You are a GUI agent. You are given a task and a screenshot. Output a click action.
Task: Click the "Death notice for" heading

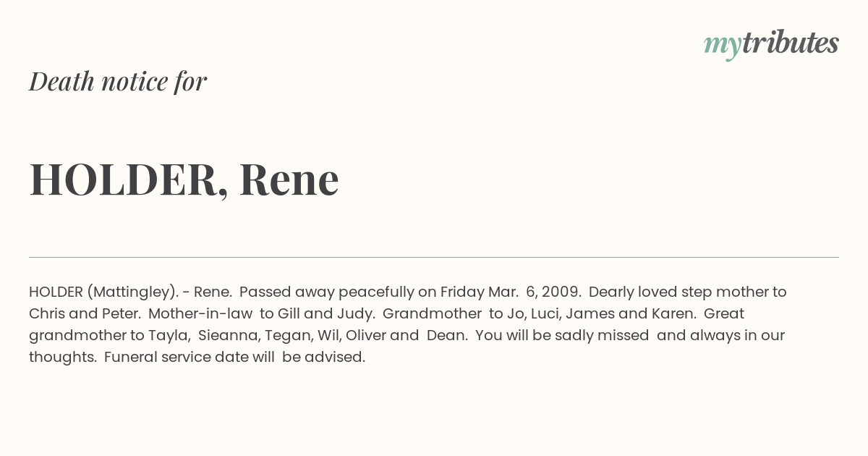[x=118, y=82]
